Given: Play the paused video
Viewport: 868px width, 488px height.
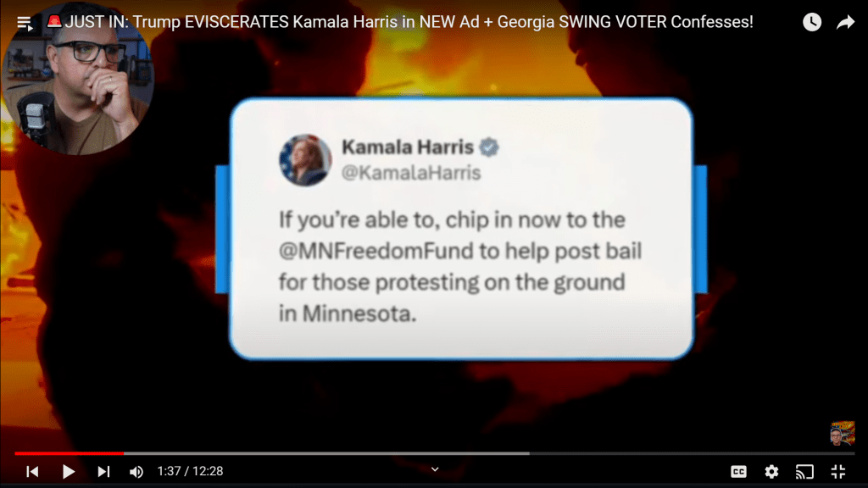Looking at the screenshot, I should (x=69, y=471).
